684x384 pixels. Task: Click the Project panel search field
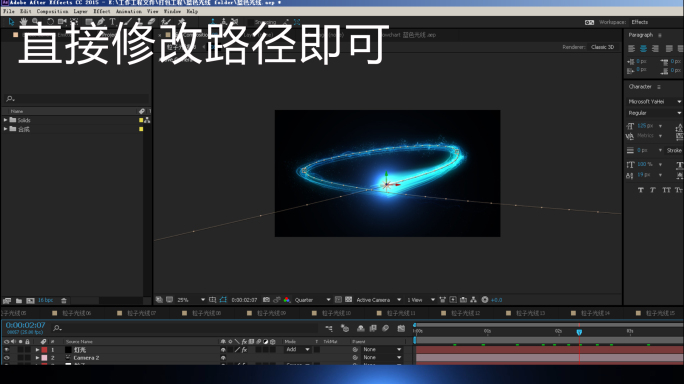point(76,99)
